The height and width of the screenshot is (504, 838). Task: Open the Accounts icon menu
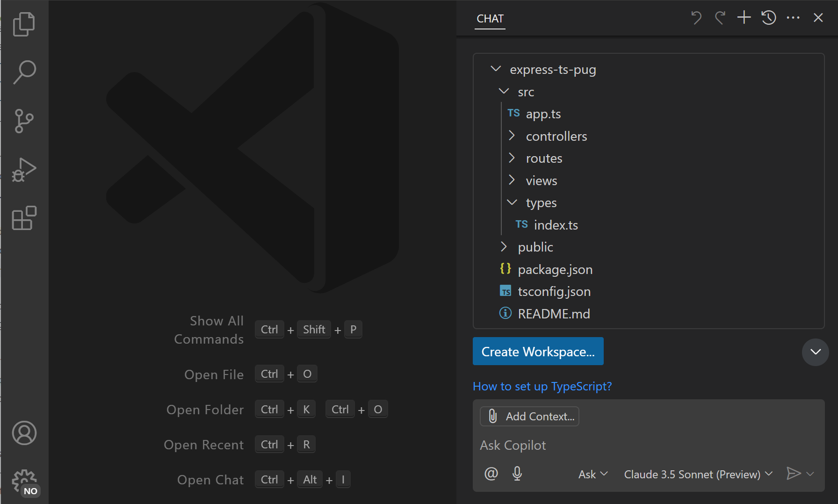(24, 433)
